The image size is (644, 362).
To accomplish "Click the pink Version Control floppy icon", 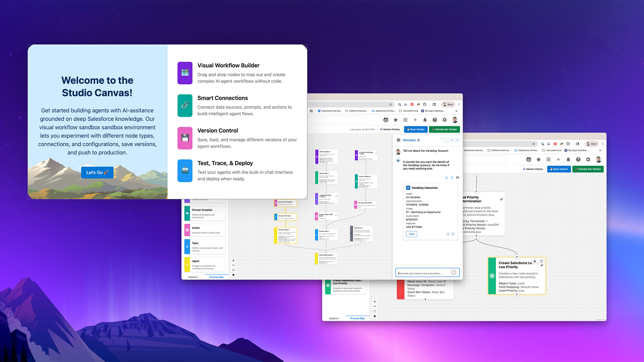I will pos(185,138).
